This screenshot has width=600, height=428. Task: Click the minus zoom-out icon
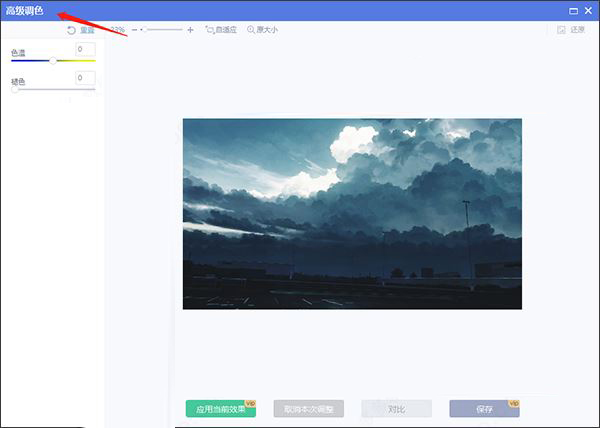click(x=134, y=30)
